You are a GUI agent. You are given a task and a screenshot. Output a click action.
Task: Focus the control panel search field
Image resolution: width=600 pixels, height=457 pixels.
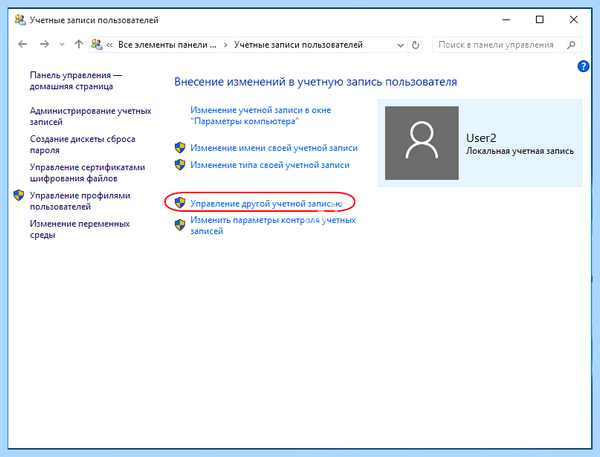click(x=507, y=45)
